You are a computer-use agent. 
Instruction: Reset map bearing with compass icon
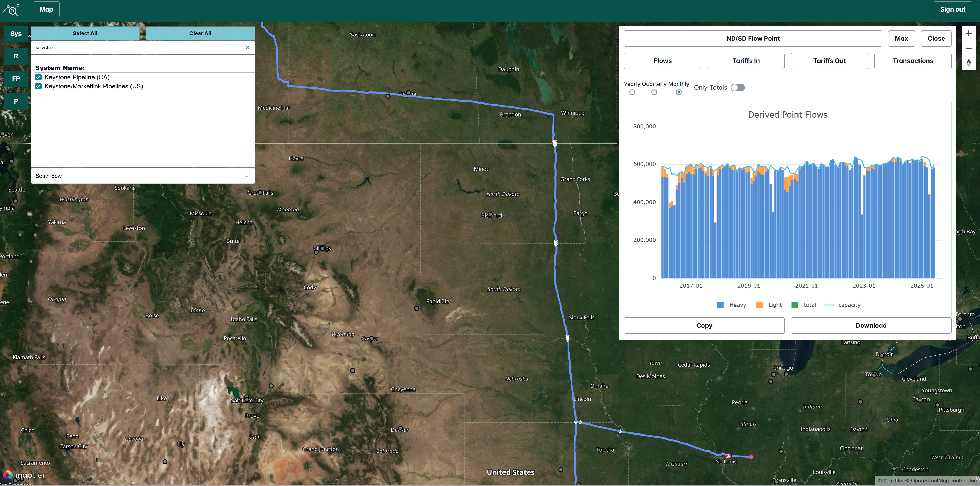pos(968,63)
